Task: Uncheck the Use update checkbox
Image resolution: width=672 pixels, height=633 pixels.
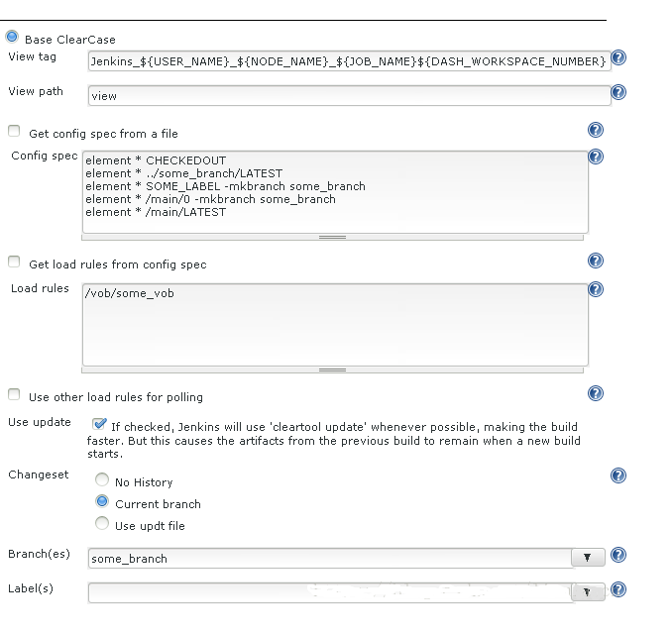Action: pos(99,424)
